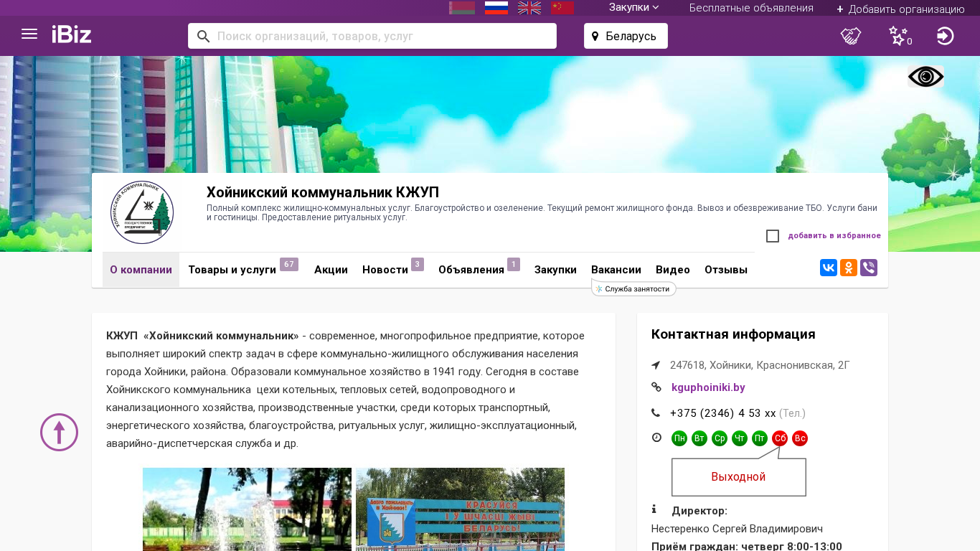This screenshot has width=980, height=551.
Task: Select Tuesday (Вт) schedule circle
Action: (699, 438)
